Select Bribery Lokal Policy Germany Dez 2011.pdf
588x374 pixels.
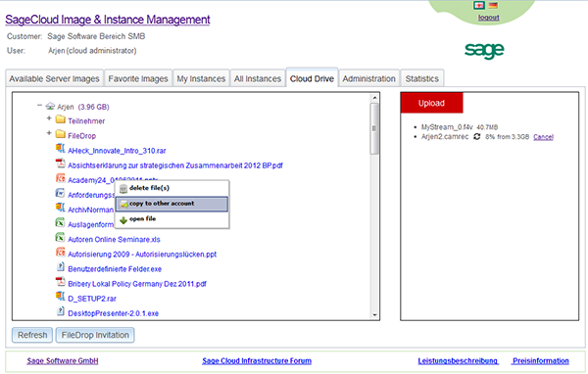click(137, 284)
